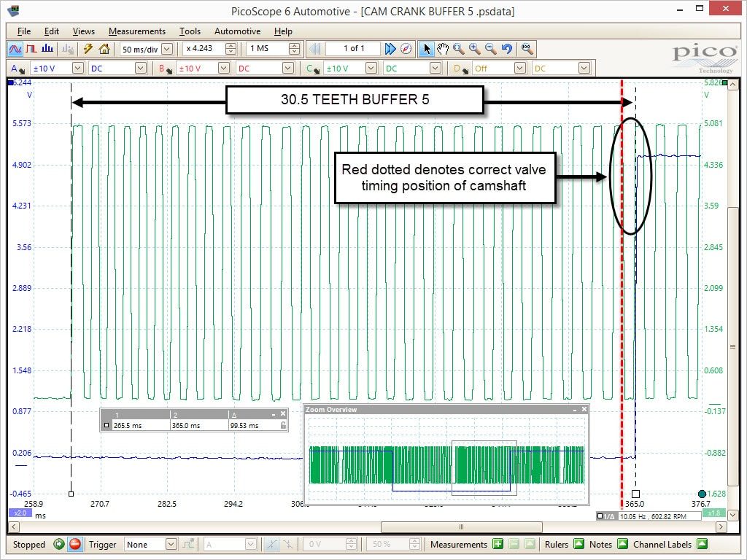Screen dimensions: 747x560
Task: Open the Measurements menu
Action: pyautogui.click(x=136, y=31)
